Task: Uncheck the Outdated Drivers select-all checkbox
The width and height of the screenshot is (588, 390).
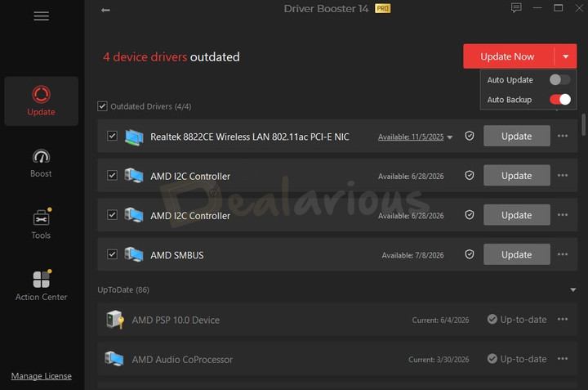Action: point(102,106)
